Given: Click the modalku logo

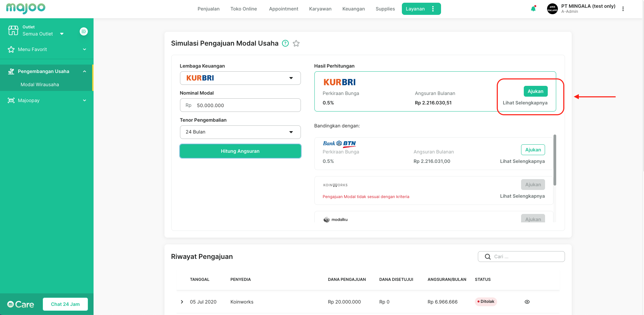Looking at the screenshot, I should click(x=335, y=220).
